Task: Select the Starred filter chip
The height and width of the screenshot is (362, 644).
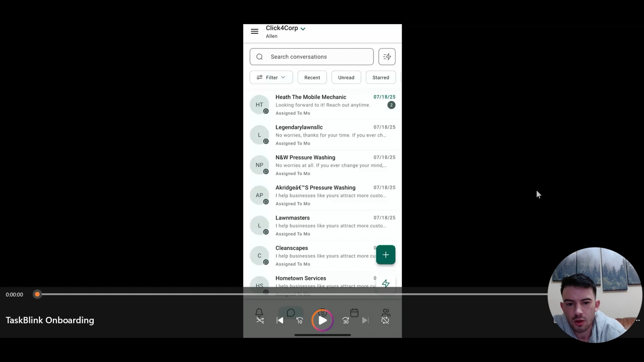Action: [x=380, y=77]
